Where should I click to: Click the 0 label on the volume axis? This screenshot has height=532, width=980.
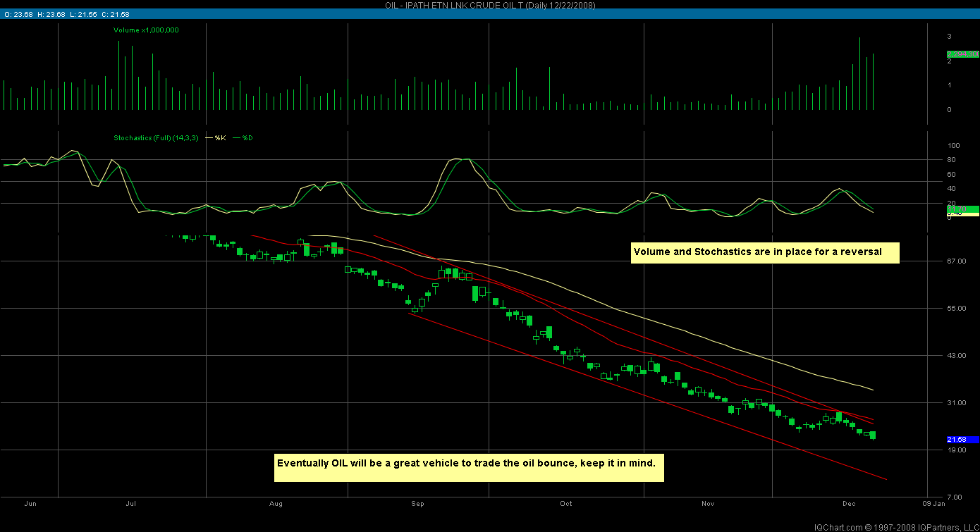click(x=950, y=110)
